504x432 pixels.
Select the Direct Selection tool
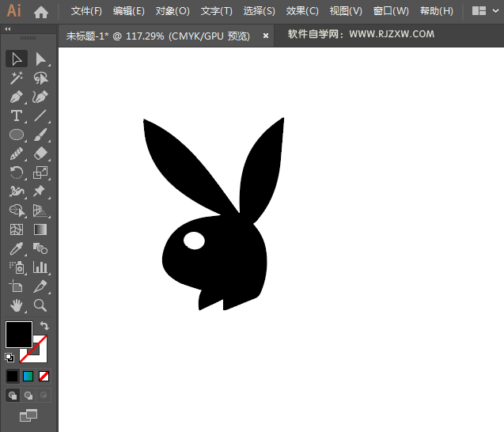tap(40, 59)
